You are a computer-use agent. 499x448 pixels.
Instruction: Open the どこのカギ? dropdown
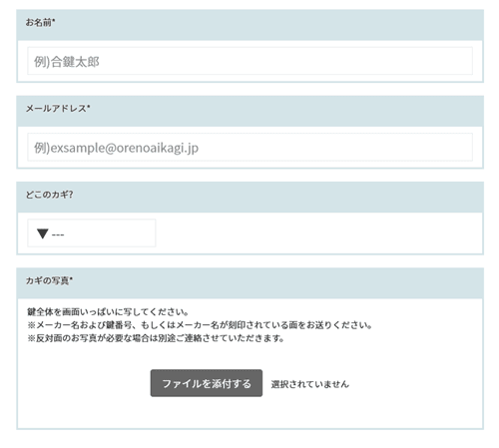tap(92, 233)
